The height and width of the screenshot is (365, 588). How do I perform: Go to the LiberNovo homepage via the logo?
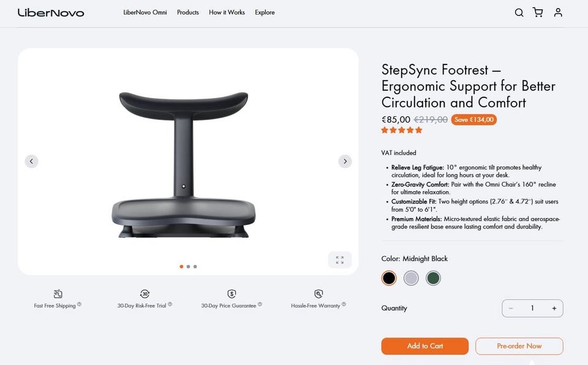[51, 12]
